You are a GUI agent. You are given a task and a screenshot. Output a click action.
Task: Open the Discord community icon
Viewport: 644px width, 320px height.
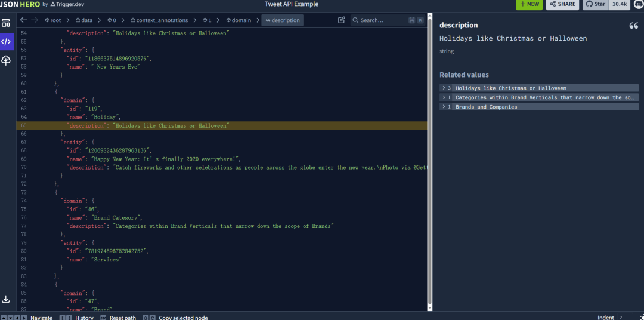click(x=638, y=4)
